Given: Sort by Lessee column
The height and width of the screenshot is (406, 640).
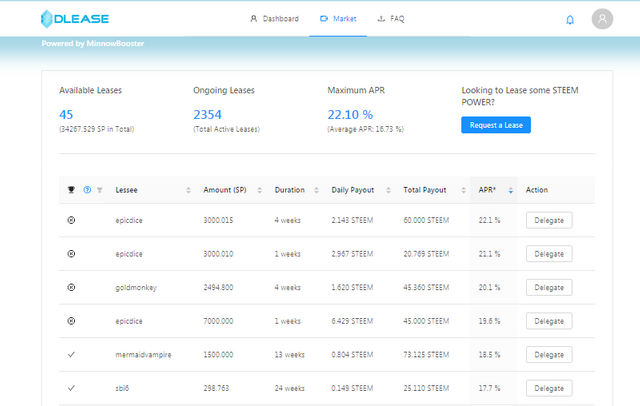Looking at the screenshot, I should click(x=188, y=190).
